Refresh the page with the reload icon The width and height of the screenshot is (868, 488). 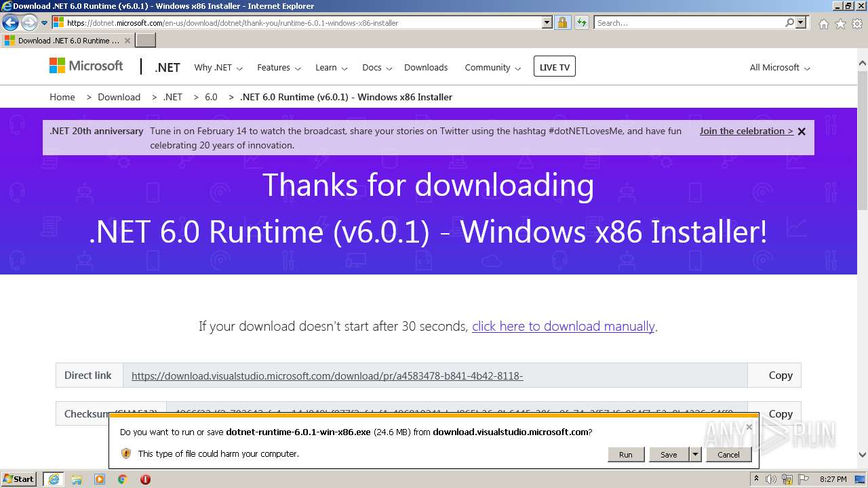[x=581, y=22]
